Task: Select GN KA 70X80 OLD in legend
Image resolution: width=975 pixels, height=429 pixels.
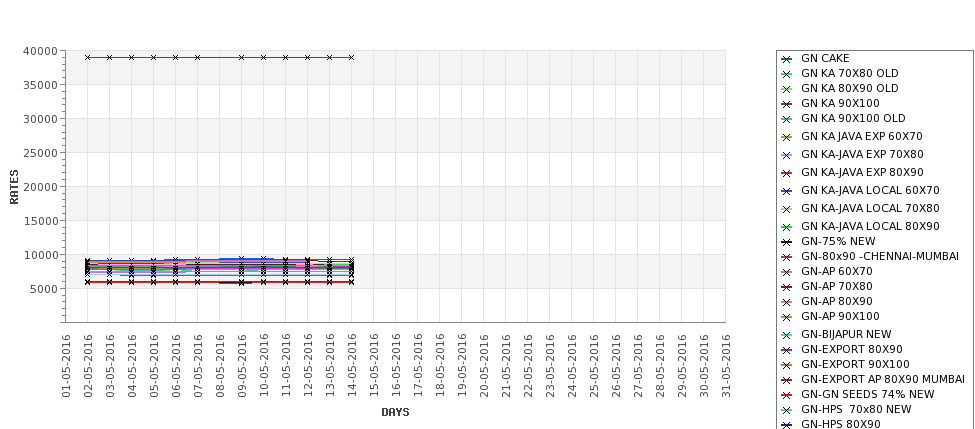Action: [x=849, y=73]
